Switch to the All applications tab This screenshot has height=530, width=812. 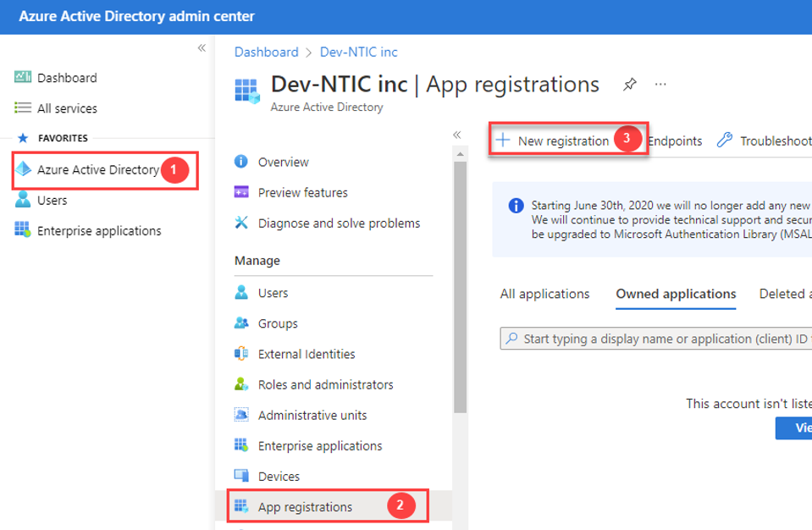click(544, 294)
